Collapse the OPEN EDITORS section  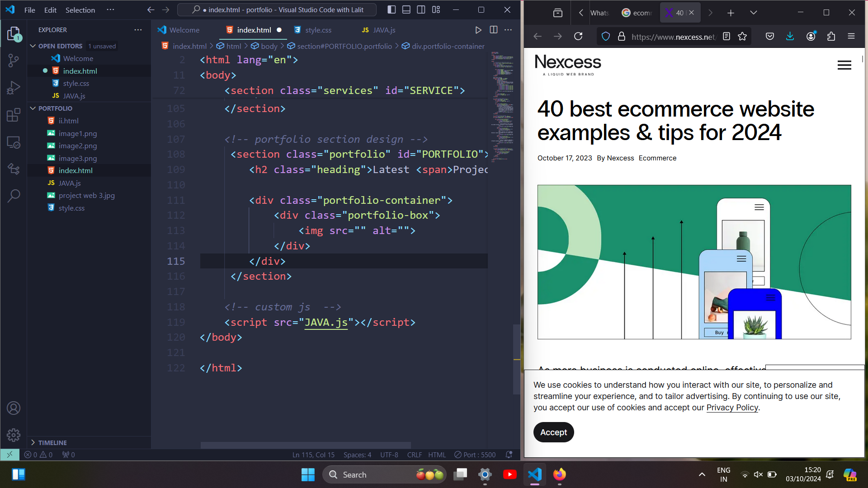click(x=33, y=46)
